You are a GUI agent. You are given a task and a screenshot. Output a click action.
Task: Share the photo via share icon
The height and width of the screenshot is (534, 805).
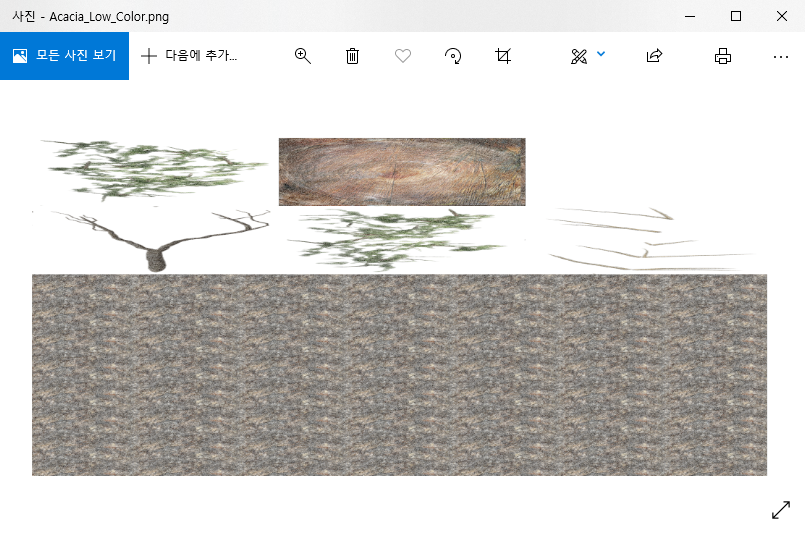click(654, 55)
